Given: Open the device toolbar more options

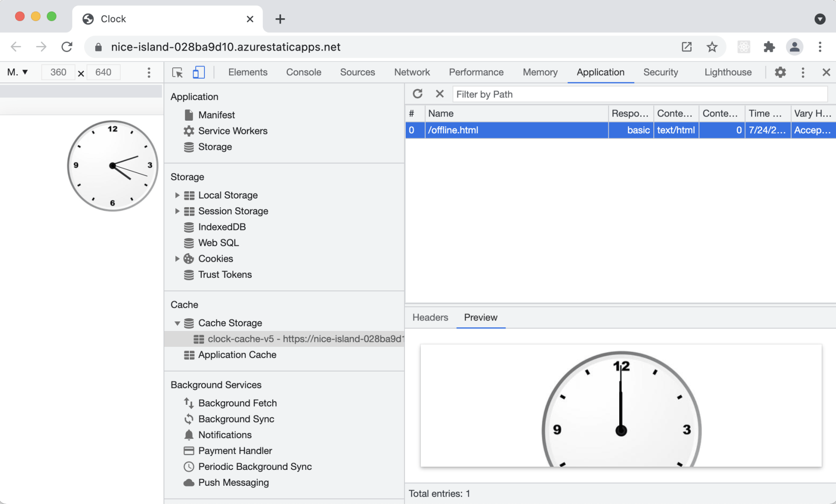Looking at the screenshot, I should 149,72.
